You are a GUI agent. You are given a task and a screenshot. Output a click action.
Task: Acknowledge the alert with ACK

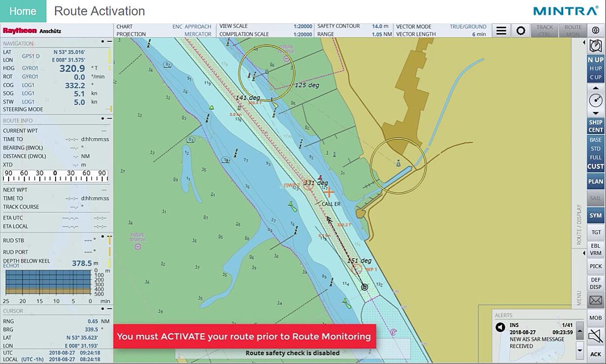[596, 354]
